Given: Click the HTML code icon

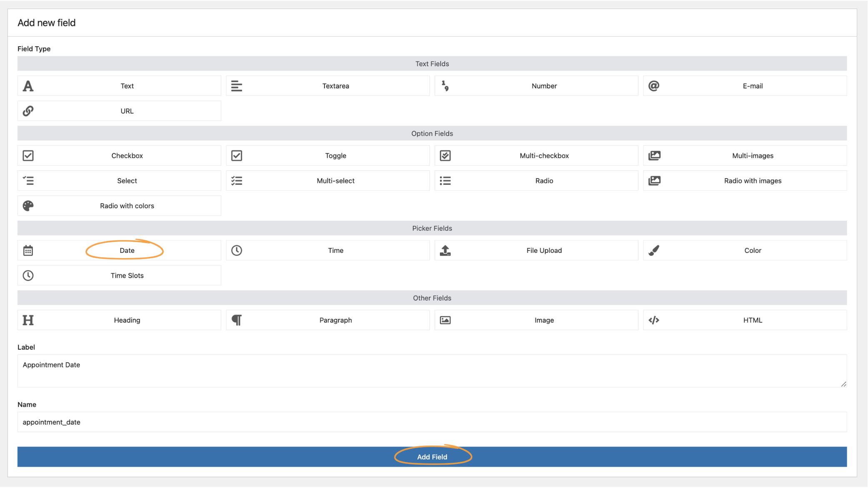Looking at the screenshot, I should [654, 320].
